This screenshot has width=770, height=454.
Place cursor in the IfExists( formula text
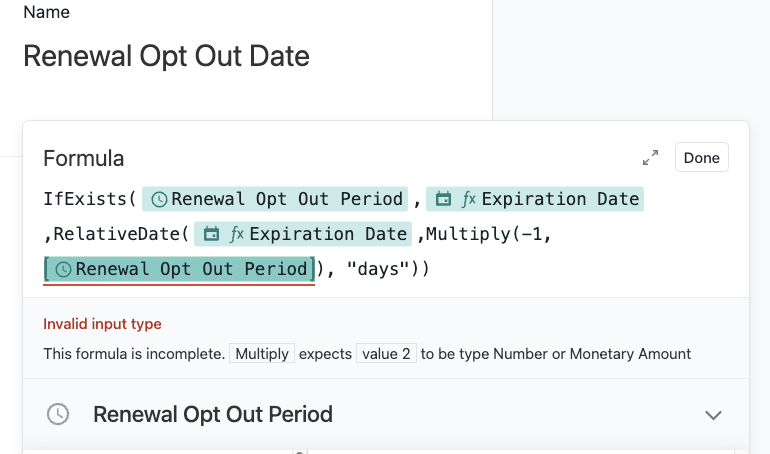[90, 199]
